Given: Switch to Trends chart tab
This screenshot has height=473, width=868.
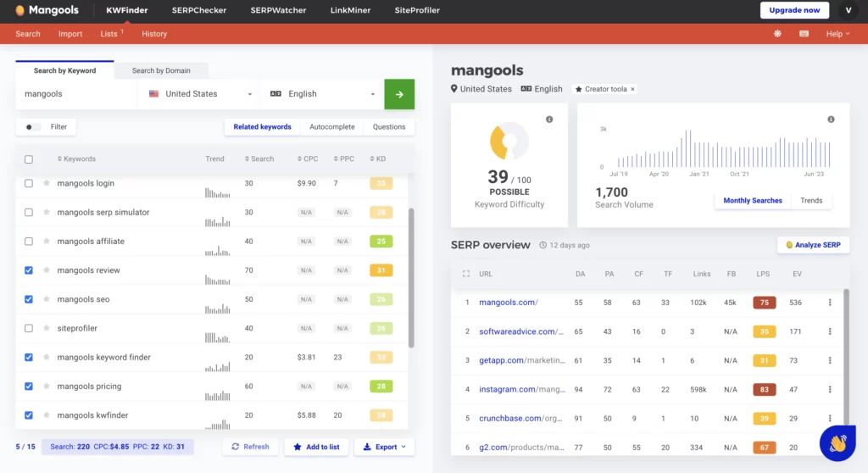Looking at the screenshot, I should (x=811, y=201).
